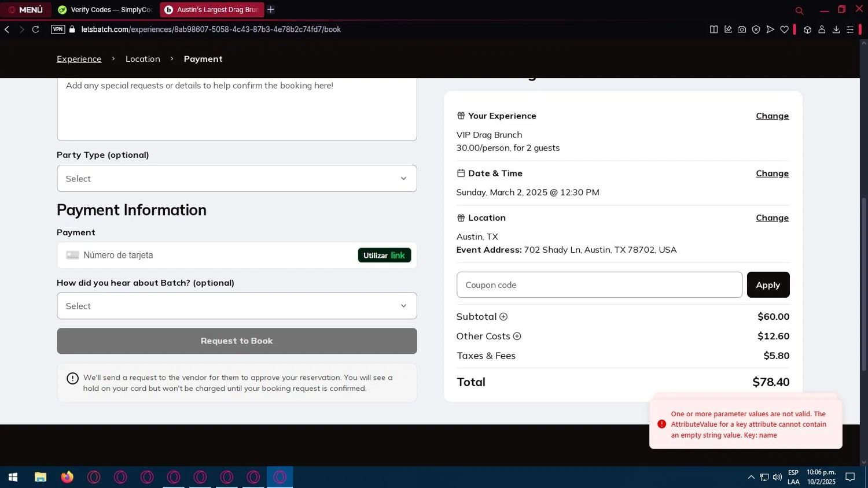The width and height of the screenshot is (868, 488).
Task: Go back to previous page
Action: tap(7, 29)
